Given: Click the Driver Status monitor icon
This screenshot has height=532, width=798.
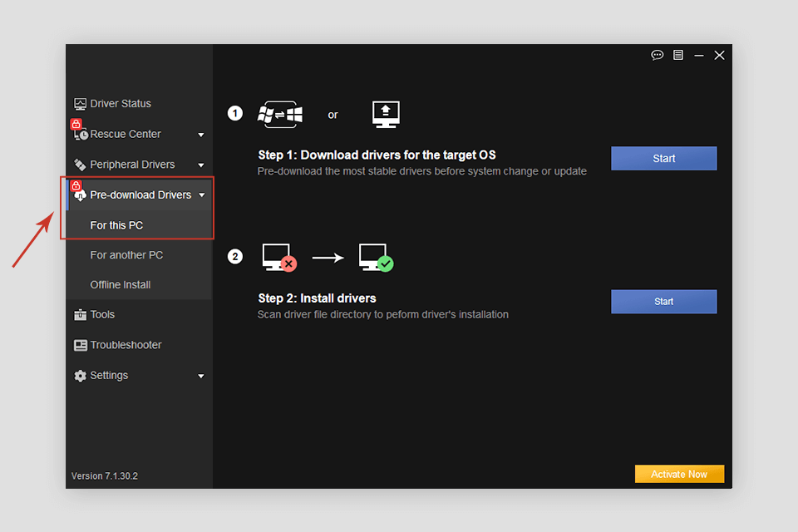Looking at the screenshot, I should pos(80,104).
